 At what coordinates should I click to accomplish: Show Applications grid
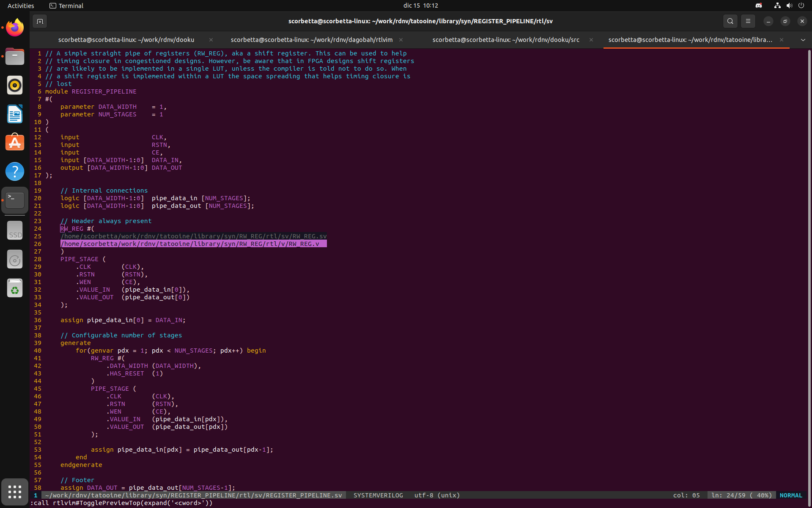coord(15,491)
